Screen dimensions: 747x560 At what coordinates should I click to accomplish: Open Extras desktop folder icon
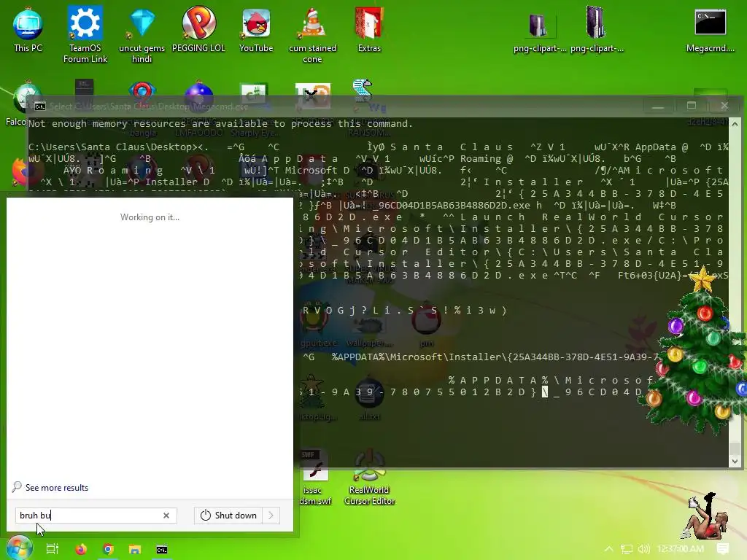[369, 29]
